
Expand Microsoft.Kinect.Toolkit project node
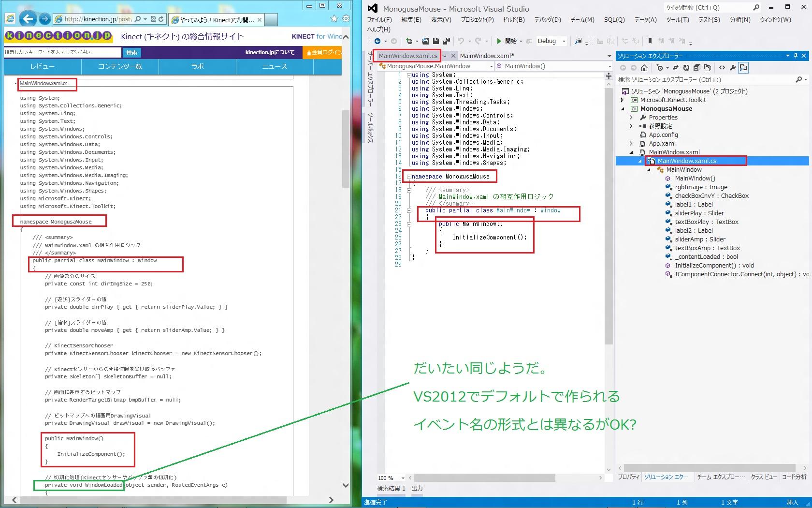pyautogui.click(x=623, y=100)
